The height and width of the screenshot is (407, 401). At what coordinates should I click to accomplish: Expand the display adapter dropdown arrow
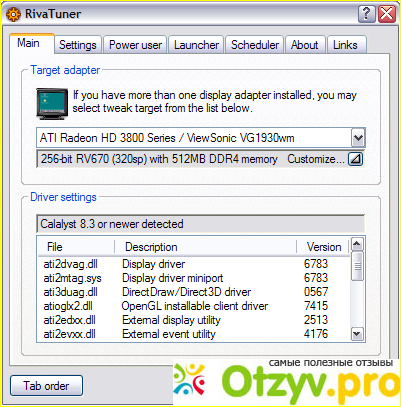click(358, 138)
